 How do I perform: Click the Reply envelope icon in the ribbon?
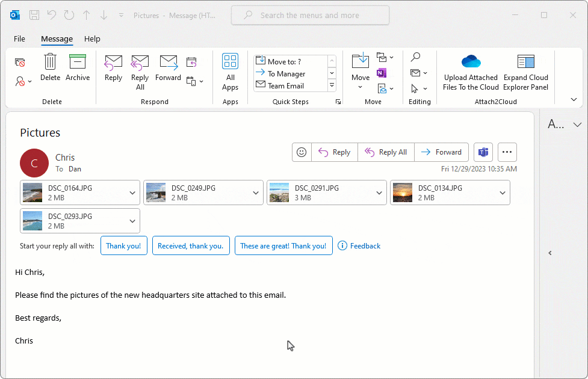tap(113, 63)
